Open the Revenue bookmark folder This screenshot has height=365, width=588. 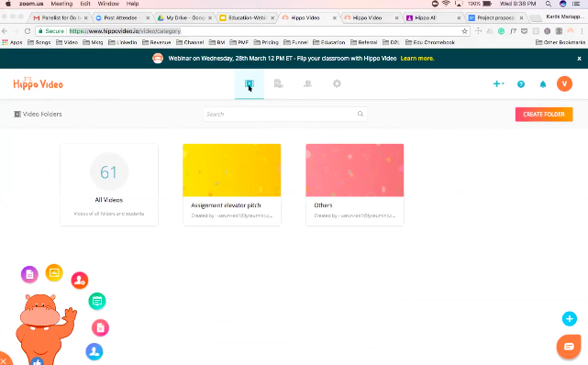pos(156,42)
